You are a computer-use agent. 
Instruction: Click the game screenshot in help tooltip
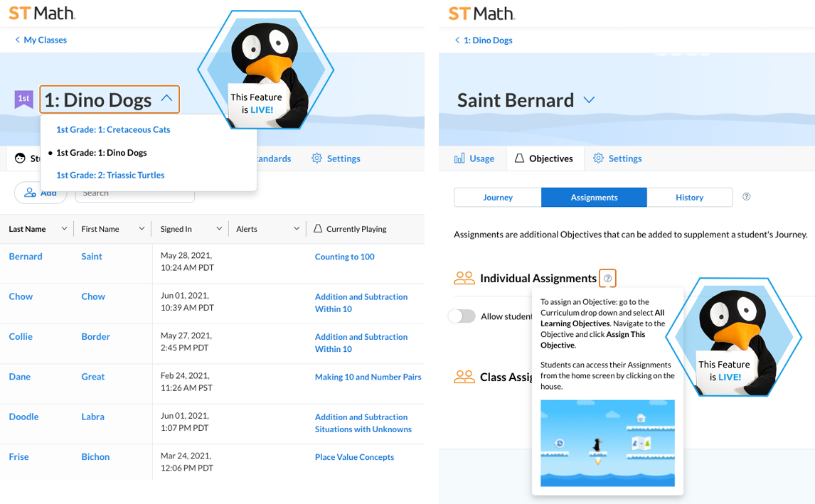(x=607, y=443)
